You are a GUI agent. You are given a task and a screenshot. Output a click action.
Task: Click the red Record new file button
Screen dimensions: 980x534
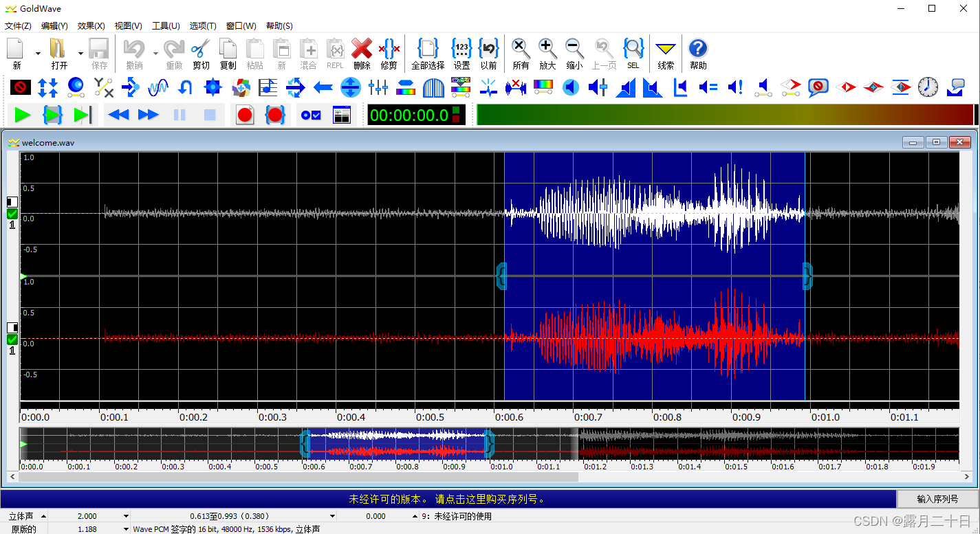point(245,115)
